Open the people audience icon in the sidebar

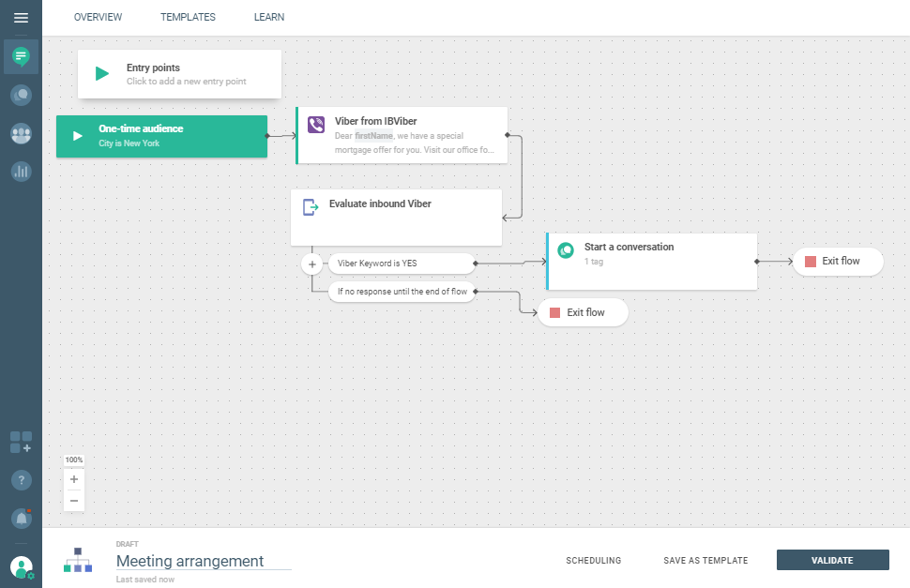point(21,133)
